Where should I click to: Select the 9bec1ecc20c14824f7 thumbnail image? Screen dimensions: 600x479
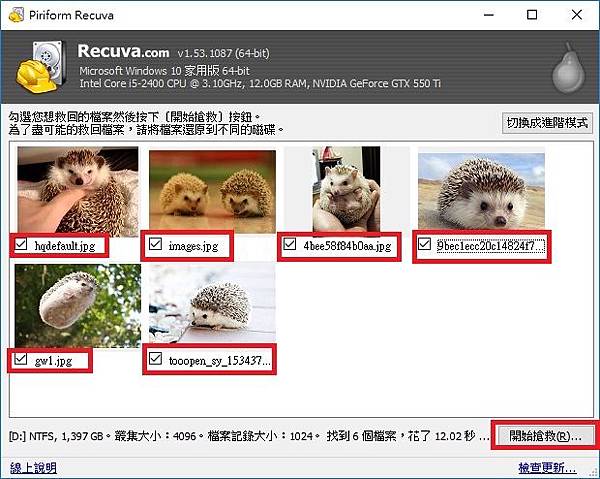pyautogui.click(x=481, y=191)
